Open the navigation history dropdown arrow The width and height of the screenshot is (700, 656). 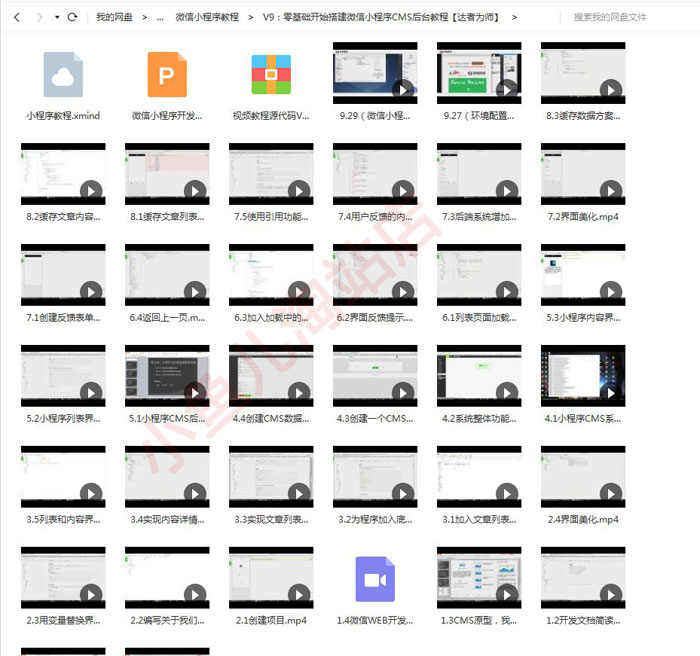(57, 17)
